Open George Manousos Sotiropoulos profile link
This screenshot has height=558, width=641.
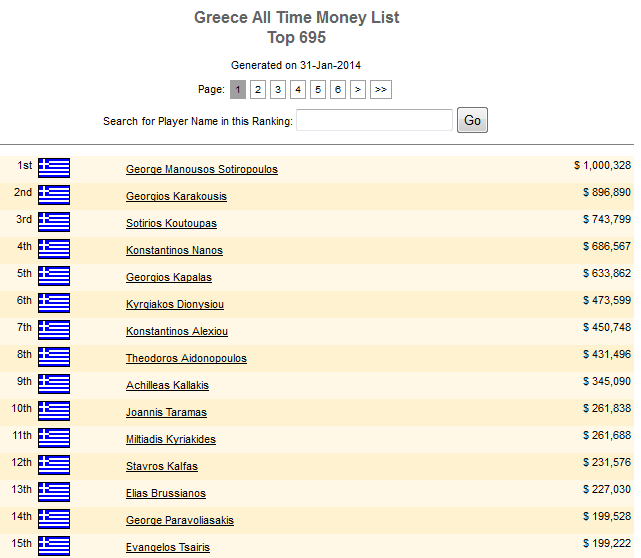[202, 169]
